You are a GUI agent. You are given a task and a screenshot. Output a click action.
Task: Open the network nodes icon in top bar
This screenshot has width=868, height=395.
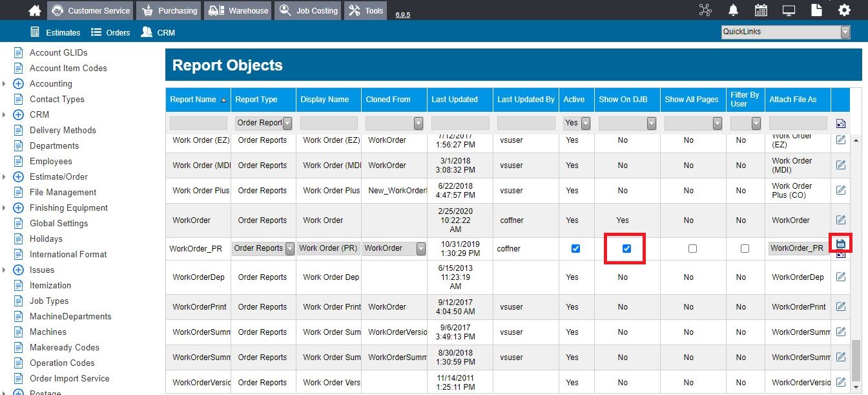705,10
